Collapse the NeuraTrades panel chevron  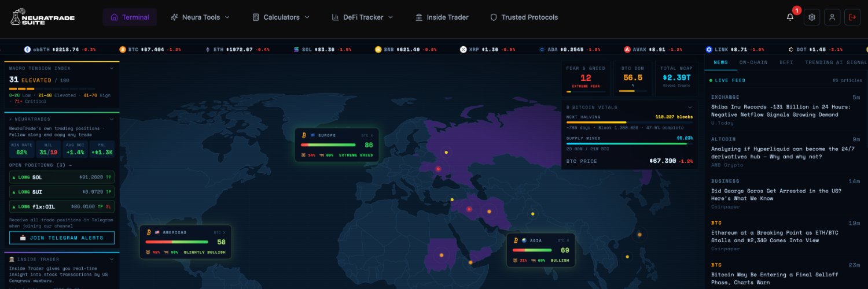tap(112, 119)
